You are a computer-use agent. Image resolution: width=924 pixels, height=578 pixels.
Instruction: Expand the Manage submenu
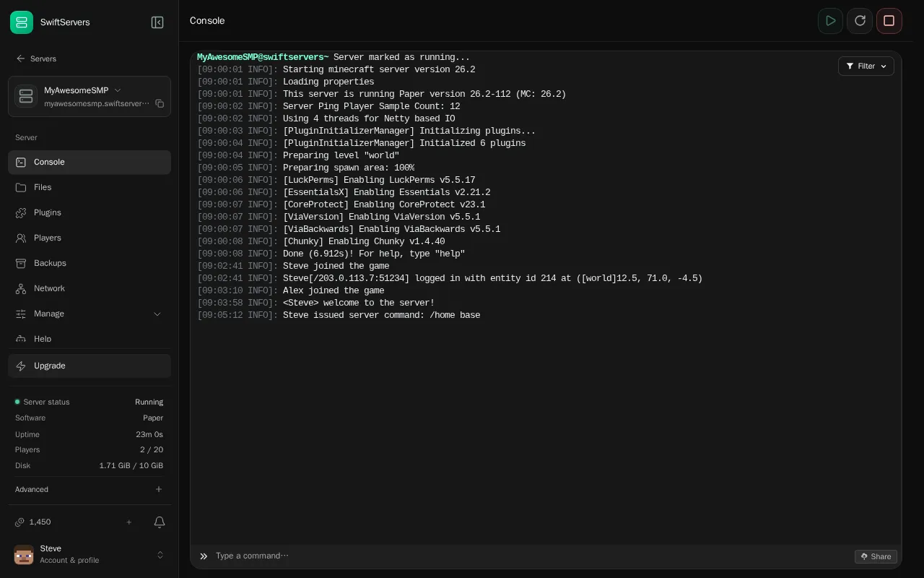(x=90, y=314)
